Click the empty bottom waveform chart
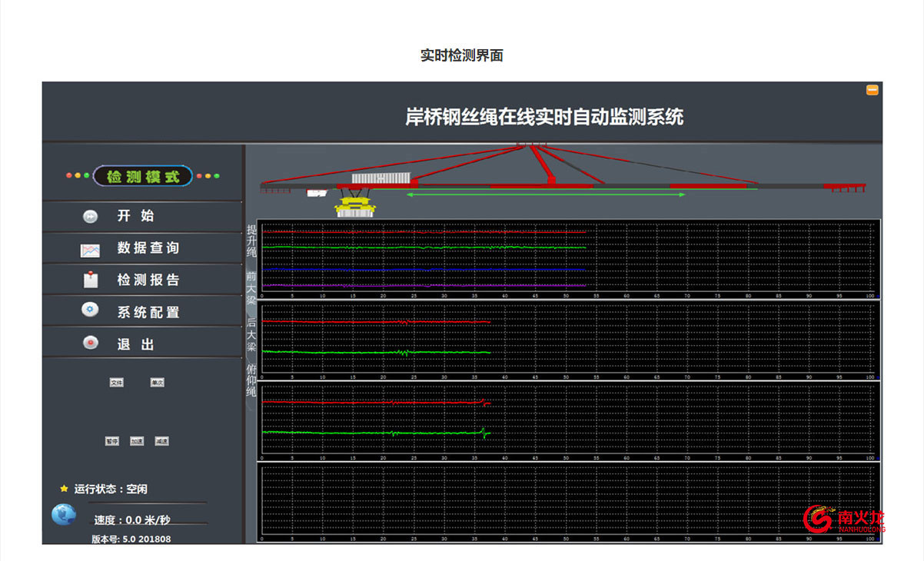The height and width of the screenshot is (561, 924). [x=569, y=500]
